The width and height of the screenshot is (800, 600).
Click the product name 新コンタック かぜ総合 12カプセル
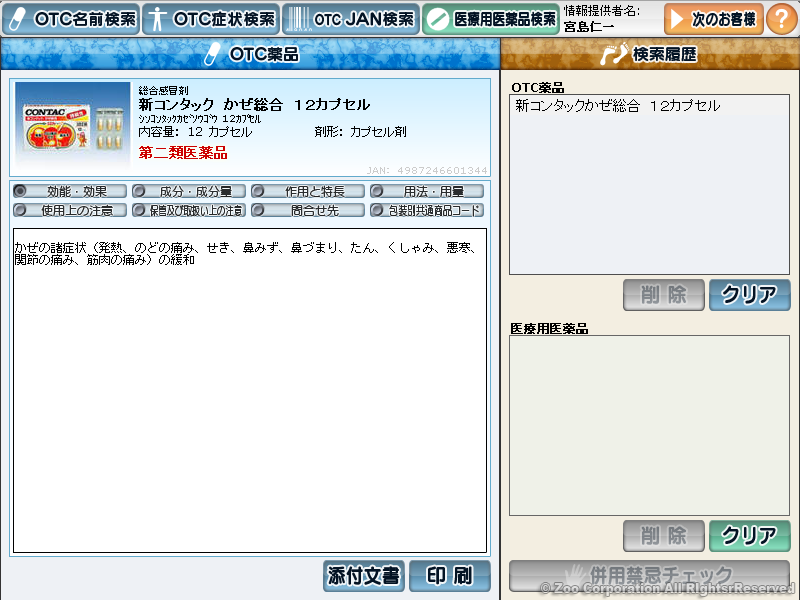tap(254, 105)
